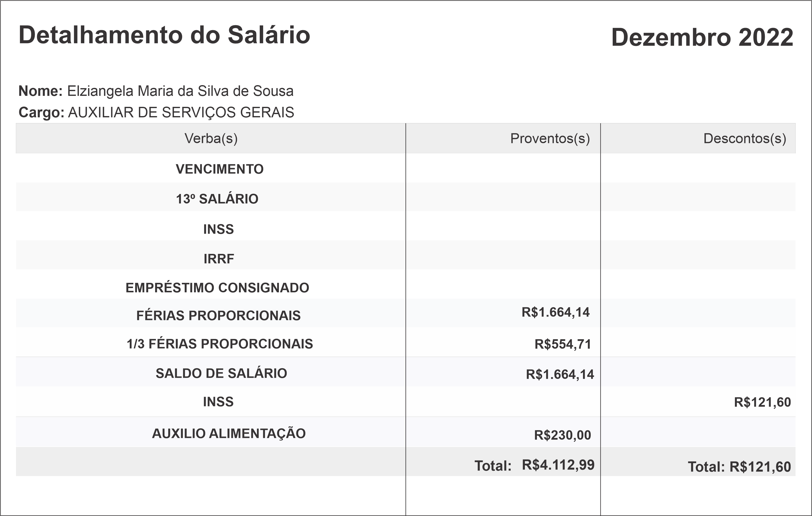Viewport: 812px width, 516px height.
Task: Click the 'Dezembro 2022' heading
Action: click(702, 37)
